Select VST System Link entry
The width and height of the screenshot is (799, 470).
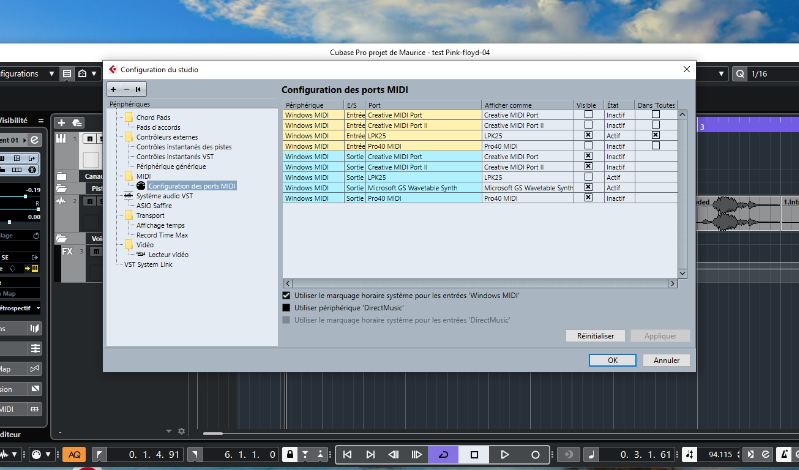148,265
